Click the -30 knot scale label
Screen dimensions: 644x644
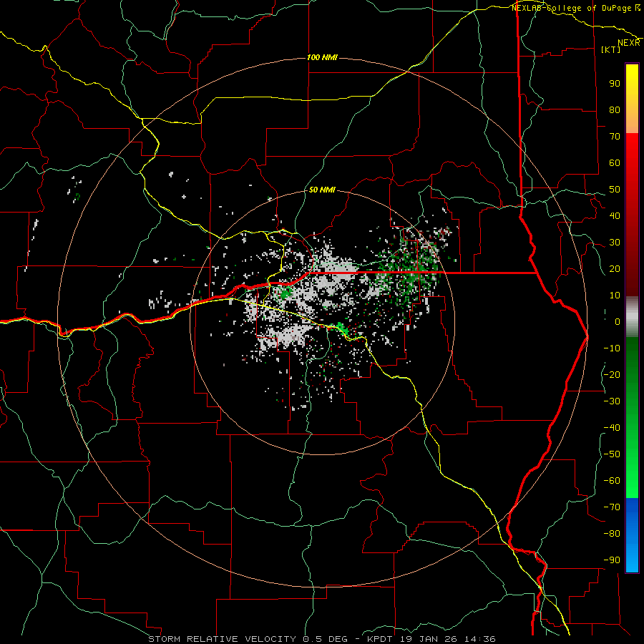coord(612,401)
